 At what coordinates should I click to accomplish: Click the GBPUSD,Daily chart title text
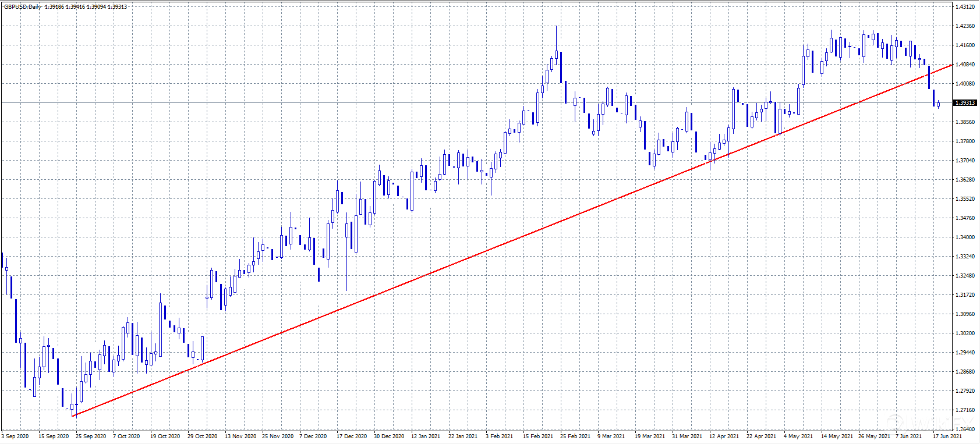[x=23, y=7]
